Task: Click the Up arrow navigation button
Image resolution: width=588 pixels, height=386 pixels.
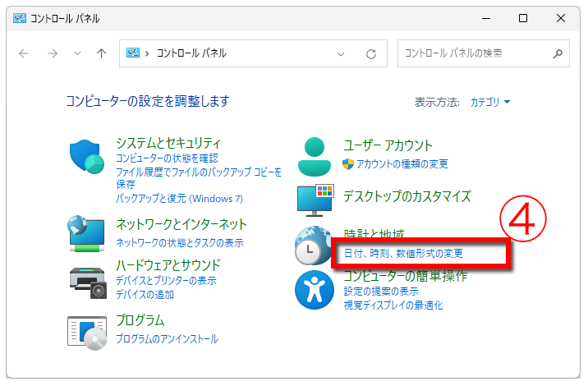Action: [x=101, y=53]
